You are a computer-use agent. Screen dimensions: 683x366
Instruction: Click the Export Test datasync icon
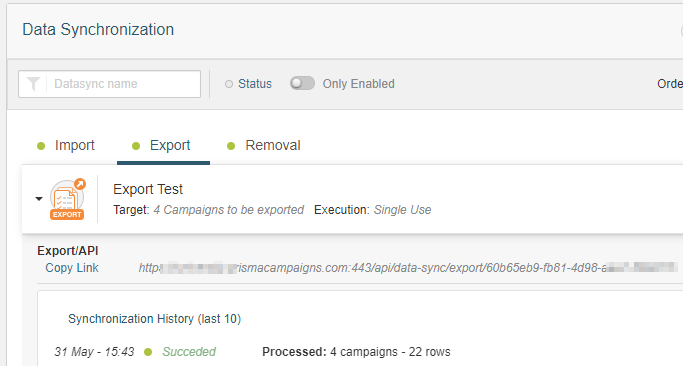click(x=67, y=200)
